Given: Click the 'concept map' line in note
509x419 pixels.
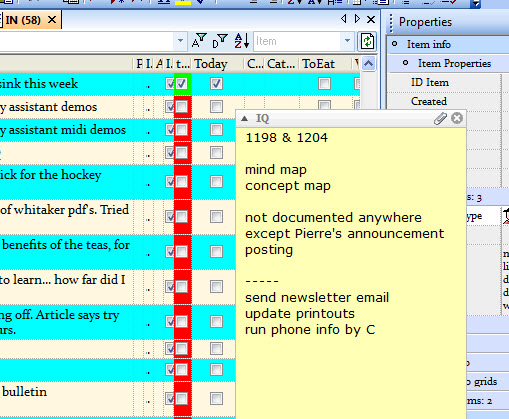Looking at the screenshot, I should [x=288, y=186].
